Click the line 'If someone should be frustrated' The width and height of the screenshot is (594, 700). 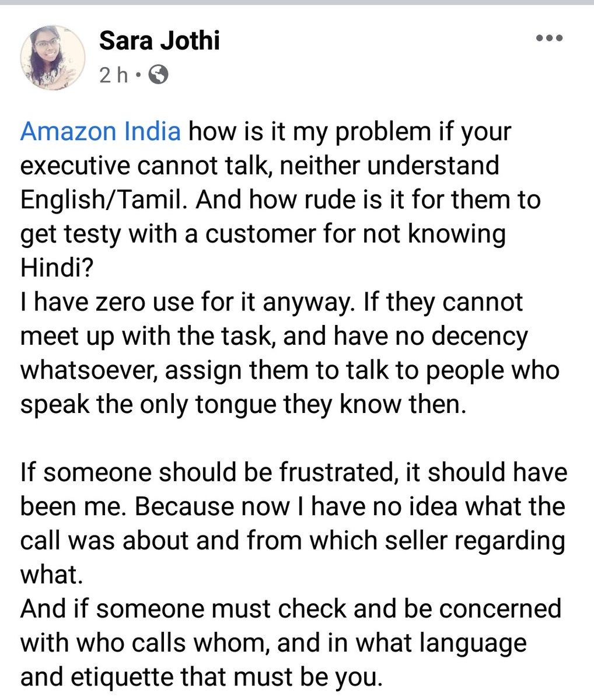point(293,473)
